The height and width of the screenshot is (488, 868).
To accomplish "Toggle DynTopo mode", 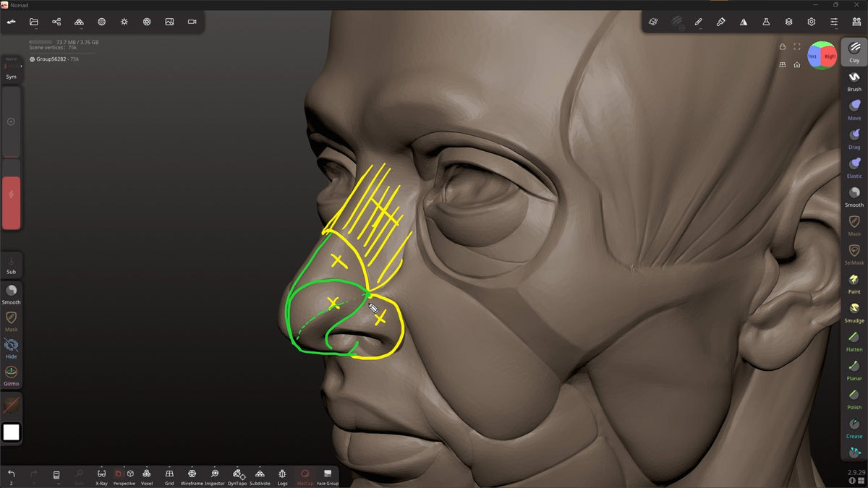I will 237,476.
